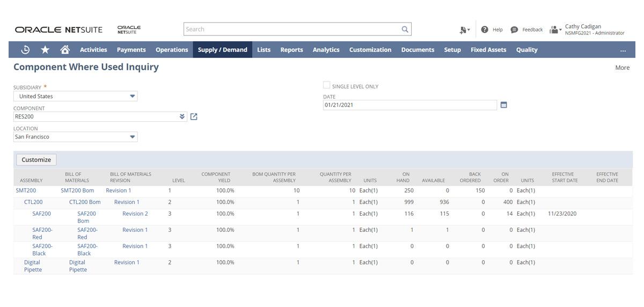644x307 pixels.
Task: Open the Shortcuts star icon
Action: point(45,49)
